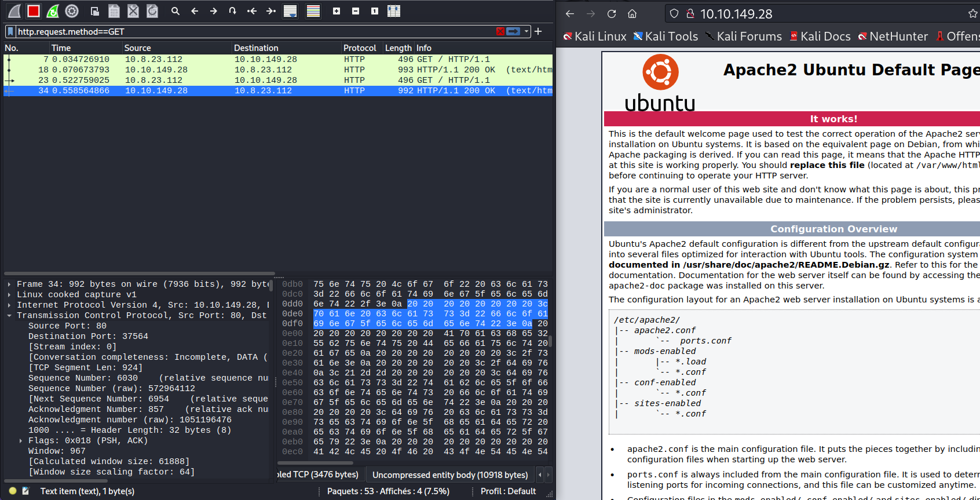Find a packet with magnifier
The image size is (980, 500).
click(x=175, y=11)
